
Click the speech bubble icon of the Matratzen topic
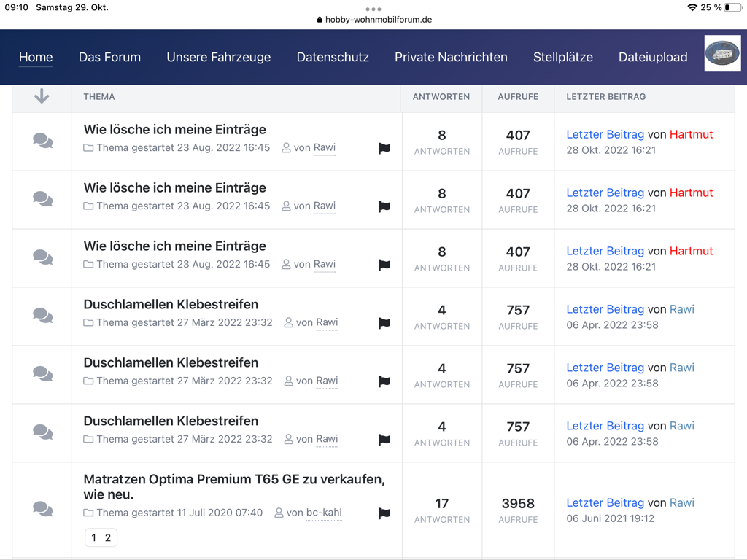point(42,508)
